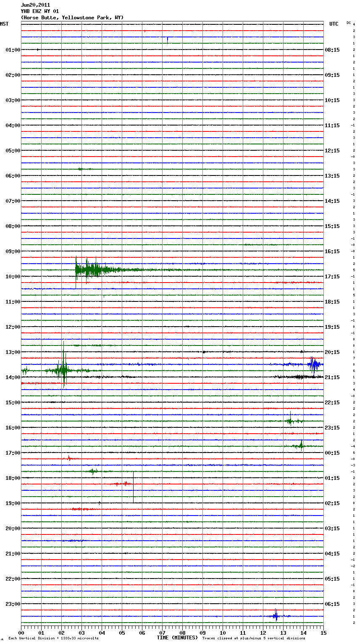Click minute tick label 13 on time axis
The width and height of the screenshot is (357, 644).
pyautogui.click(x=283, y=633)
